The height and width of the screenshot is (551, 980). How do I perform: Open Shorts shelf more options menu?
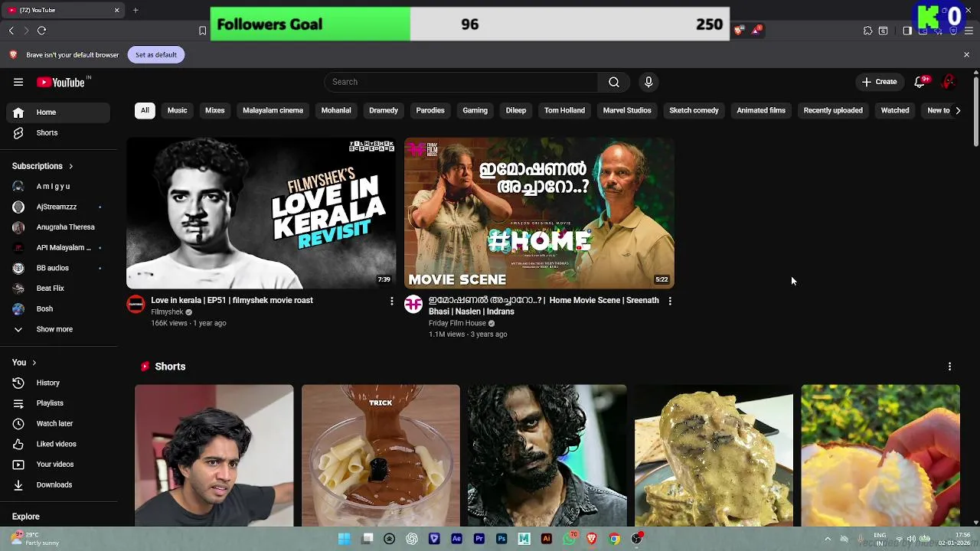coord(949,367)
